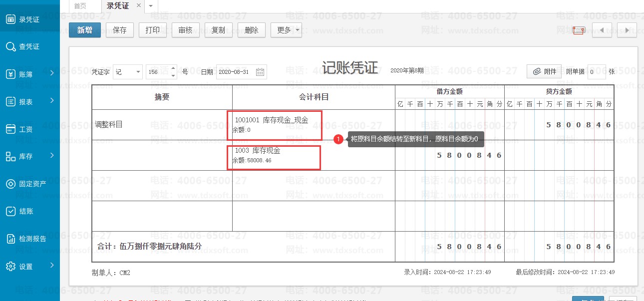Switch to the 首页 tab

pyautogui.click(x=80, y=5)
